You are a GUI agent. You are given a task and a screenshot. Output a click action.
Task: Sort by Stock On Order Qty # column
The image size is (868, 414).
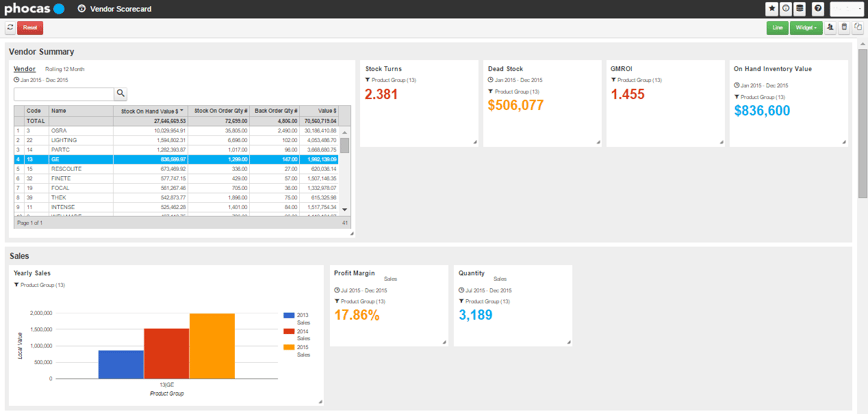221,111
